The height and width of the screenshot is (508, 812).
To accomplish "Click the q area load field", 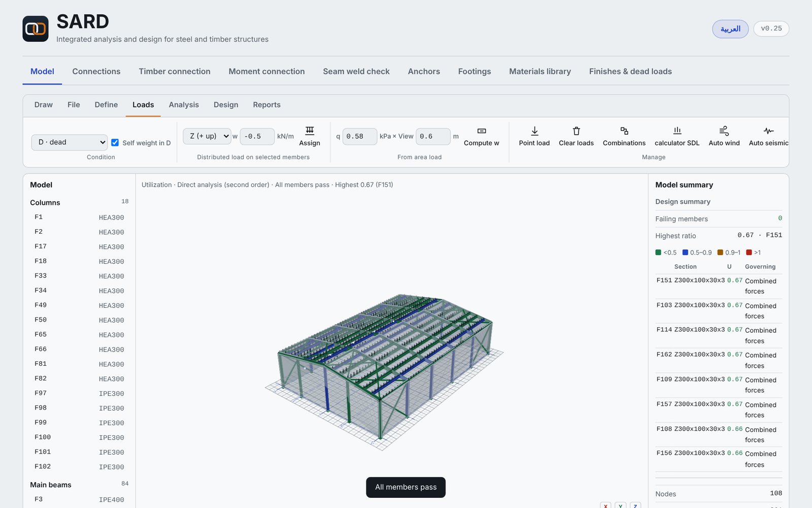I will tap(360, 136).
